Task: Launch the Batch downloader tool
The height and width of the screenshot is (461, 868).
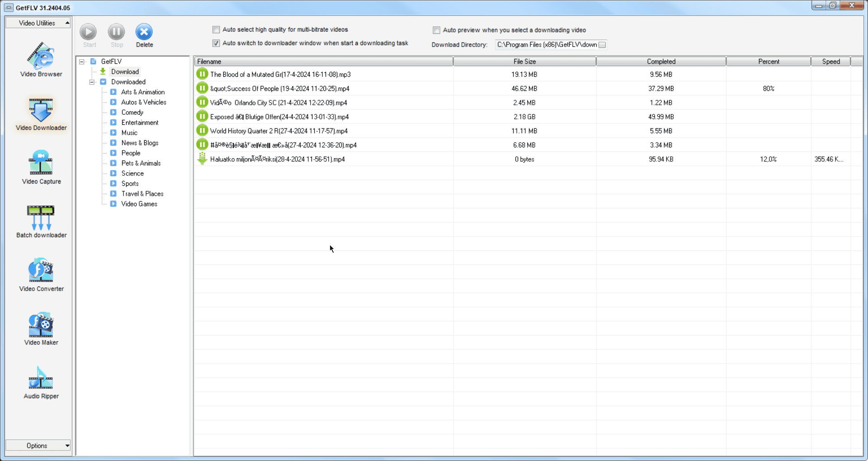Action: point(41,221)
